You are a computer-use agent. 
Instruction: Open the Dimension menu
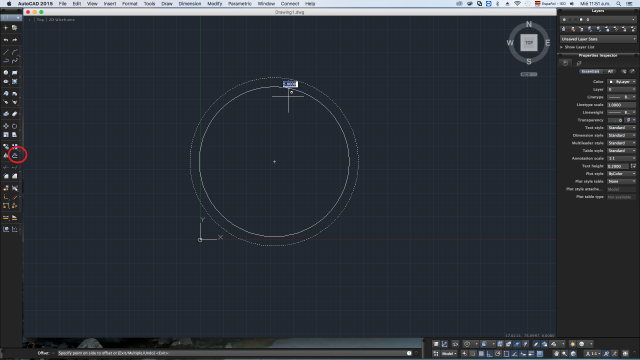tap(190, 4)
